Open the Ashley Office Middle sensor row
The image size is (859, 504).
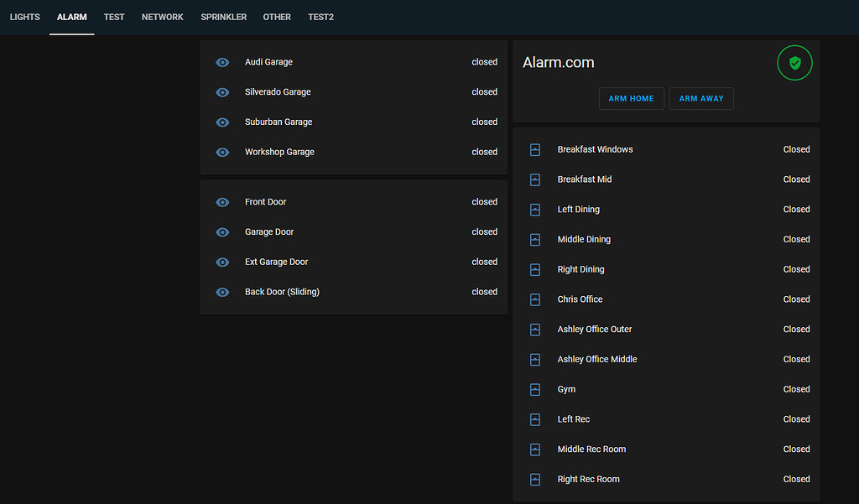[597, 359]
